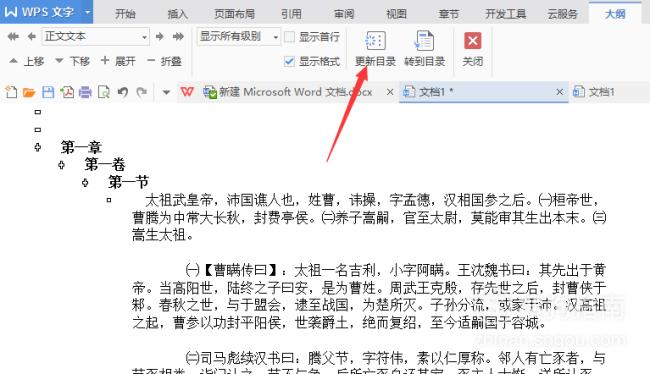Image resolution: width=650 pixels, height=374 pixels.
Task: Select the 第一节 heading
Action: (x=129, y=182)
